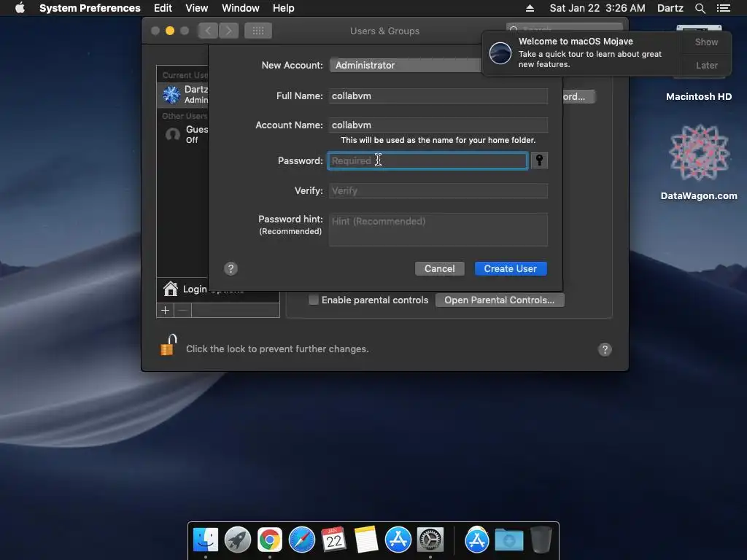The height and width of the screenshot is (560, 747).
Task: Open the Window menu
Action: coord(241,8)
